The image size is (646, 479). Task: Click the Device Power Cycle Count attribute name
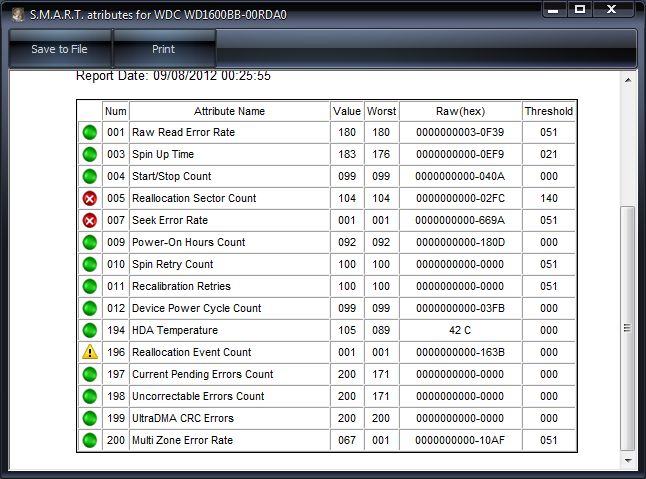(197, 308)
